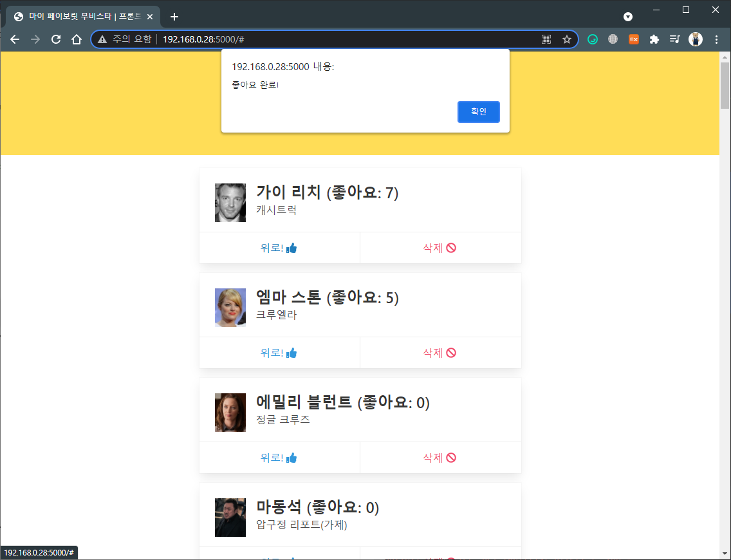The height and width of the screenshot is (560, 731).
Task: Open the Extensions puzzle piece menu
Action: 654,40
